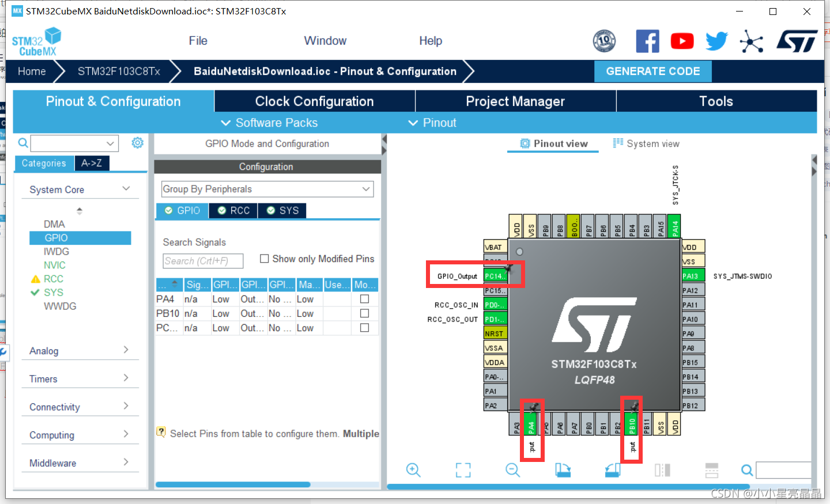Select the RCC peripheral tab
The height and width of the screenshot is (504, 830).
[x=233, y=211]
